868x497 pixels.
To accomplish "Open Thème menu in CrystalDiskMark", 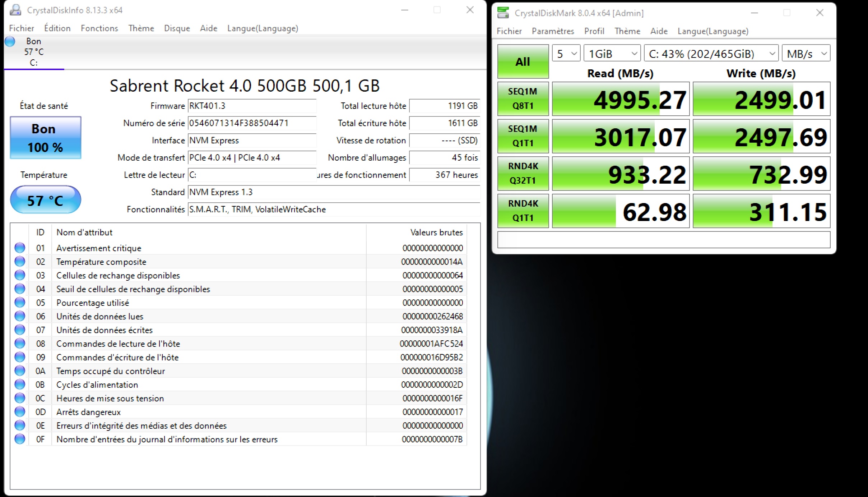I will click(627, 31).
